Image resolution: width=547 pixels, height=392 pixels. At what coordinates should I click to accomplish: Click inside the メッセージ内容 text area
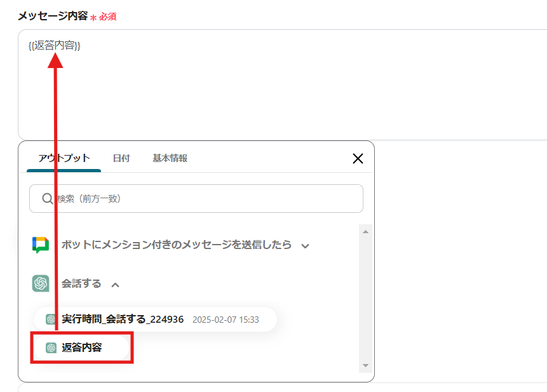coord(283,84)
